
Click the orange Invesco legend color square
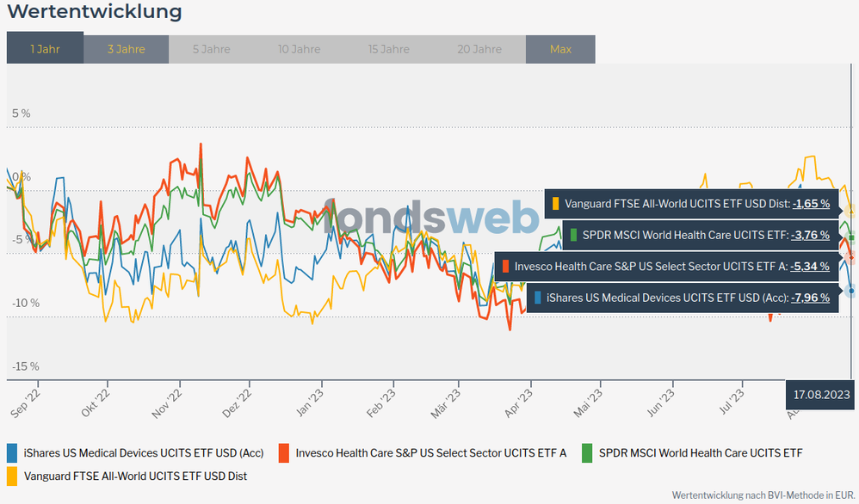click(x=284, y=452)
